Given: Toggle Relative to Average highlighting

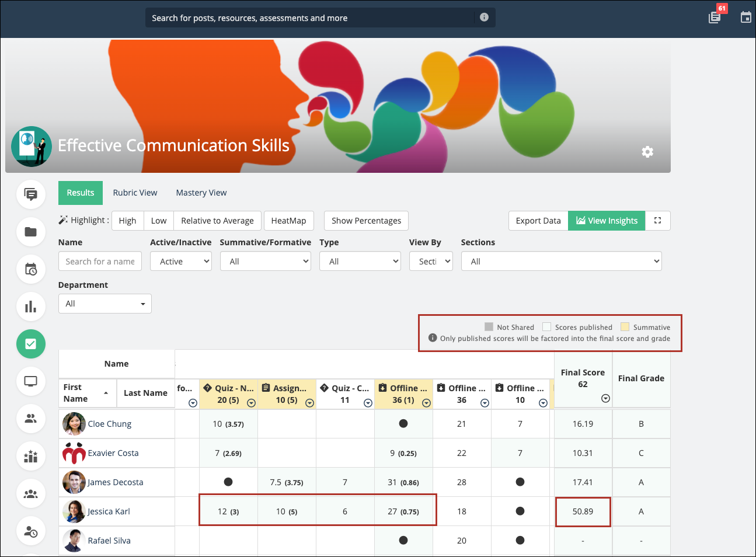Looking at the screenshot, I should 217,221.
